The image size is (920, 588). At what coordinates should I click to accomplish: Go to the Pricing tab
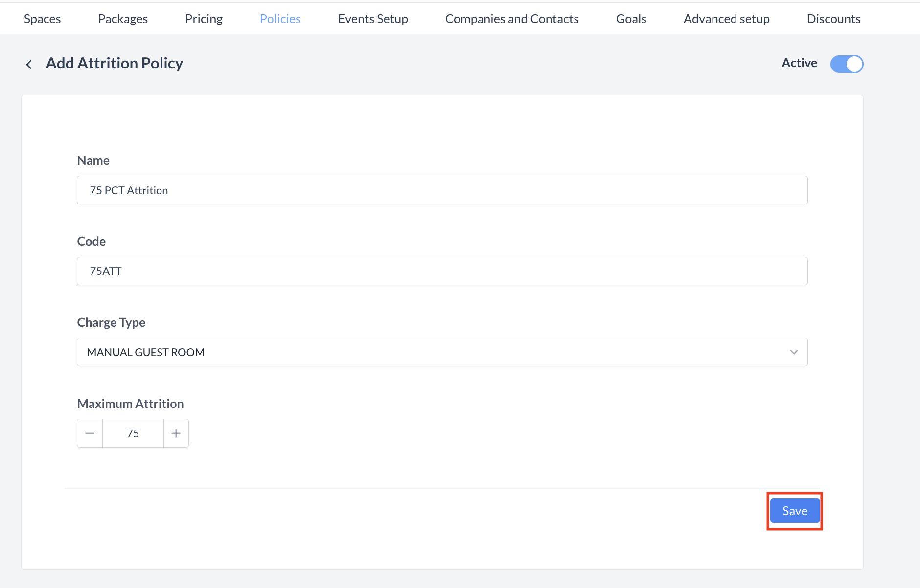(x=204, y=19)
